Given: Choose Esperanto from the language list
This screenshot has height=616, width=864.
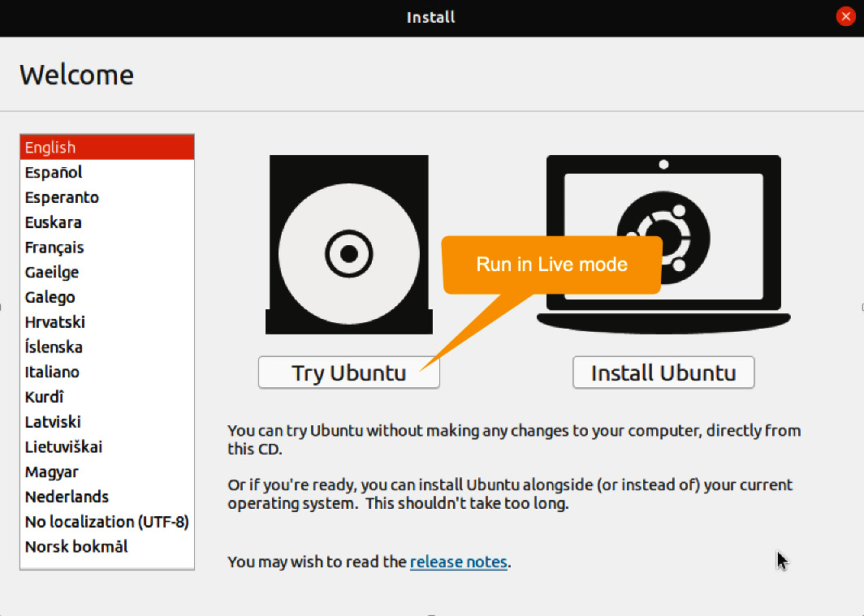Looking at the screenshot, I should [107, 197].
